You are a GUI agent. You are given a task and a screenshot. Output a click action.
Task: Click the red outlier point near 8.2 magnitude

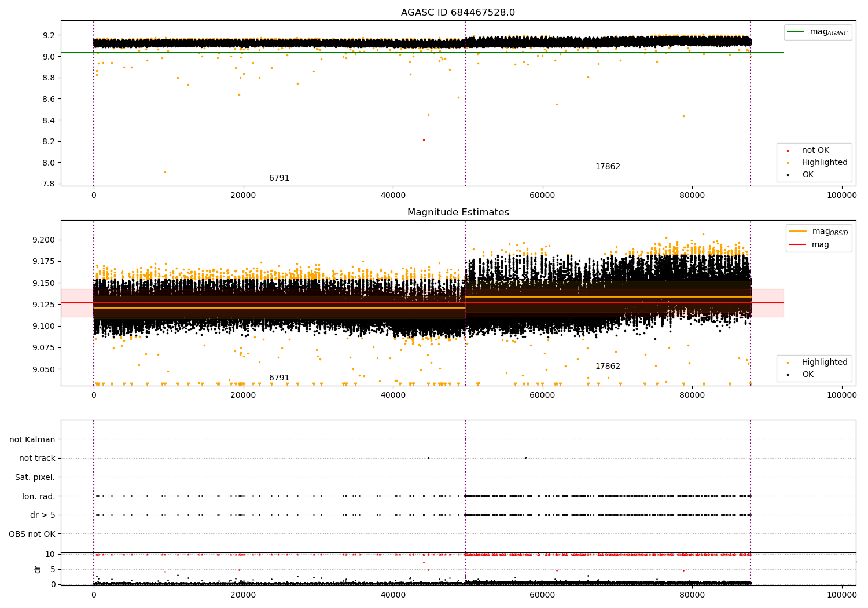click(x=424, y=140)
